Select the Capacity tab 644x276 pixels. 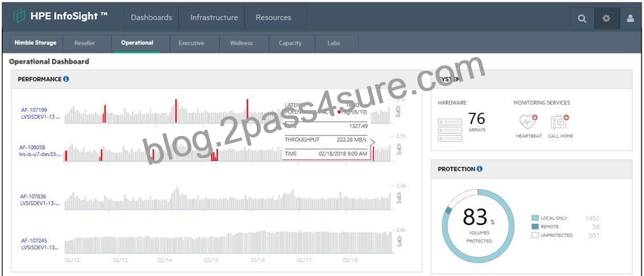290,43
